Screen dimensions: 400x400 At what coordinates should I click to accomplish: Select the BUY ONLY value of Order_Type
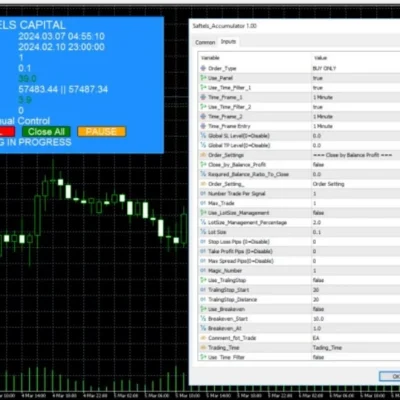click(324, 68)
